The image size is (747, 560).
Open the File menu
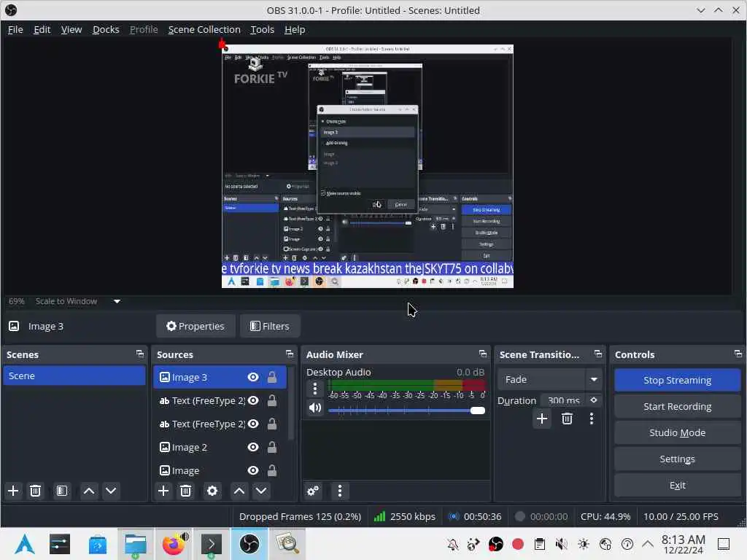(15, 29)
